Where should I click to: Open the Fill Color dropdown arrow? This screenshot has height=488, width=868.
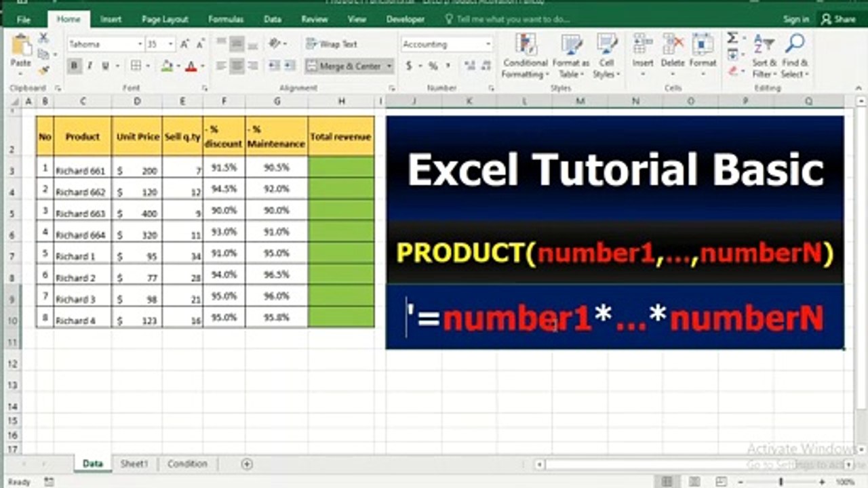[x=178, y=66]
